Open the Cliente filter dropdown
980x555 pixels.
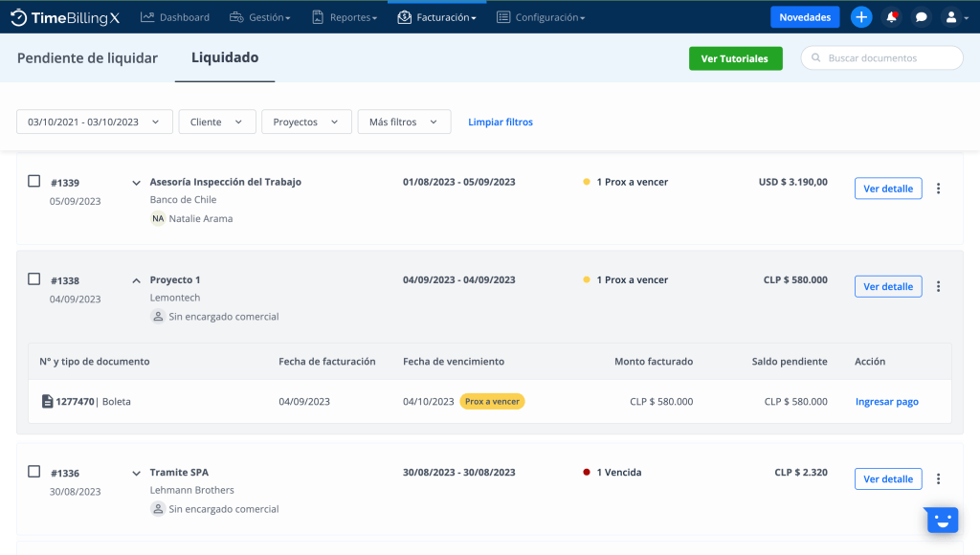click(217, 122)
